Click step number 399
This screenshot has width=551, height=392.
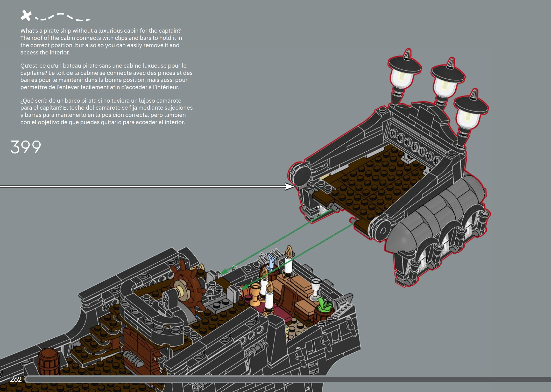pos(26,147)
